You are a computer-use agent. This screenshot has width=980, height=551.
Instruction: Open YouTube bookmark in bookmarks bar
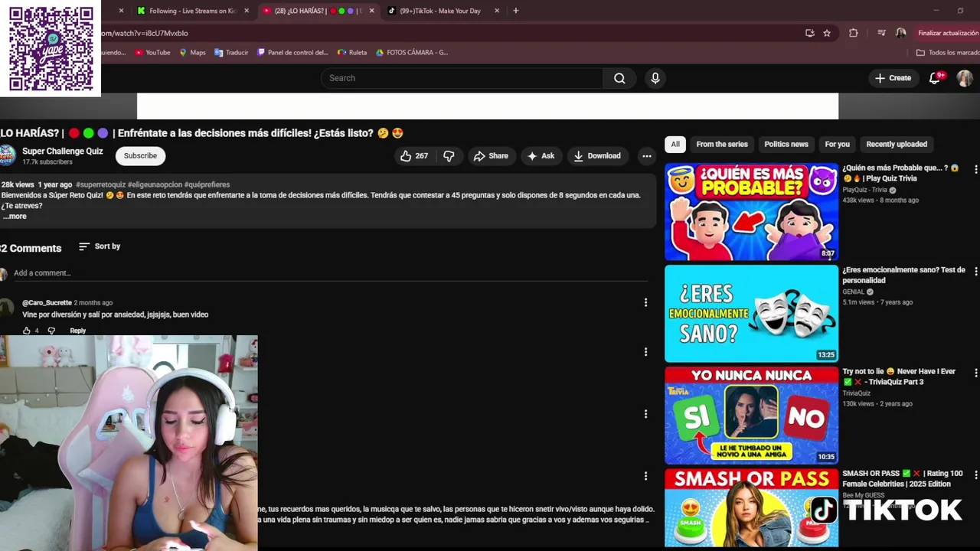[x=152, y=53]
